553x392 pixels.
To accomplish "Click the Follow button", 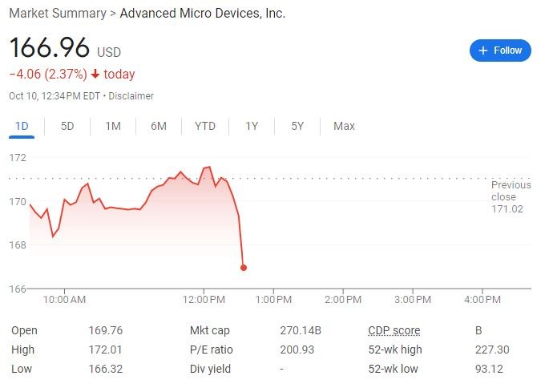I will [500, 51].
